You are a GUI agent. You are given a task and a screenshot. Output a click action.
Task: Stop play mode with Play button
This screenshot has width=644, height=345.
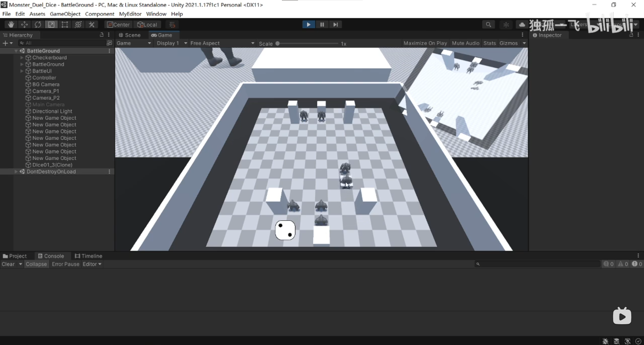point(308,24)
